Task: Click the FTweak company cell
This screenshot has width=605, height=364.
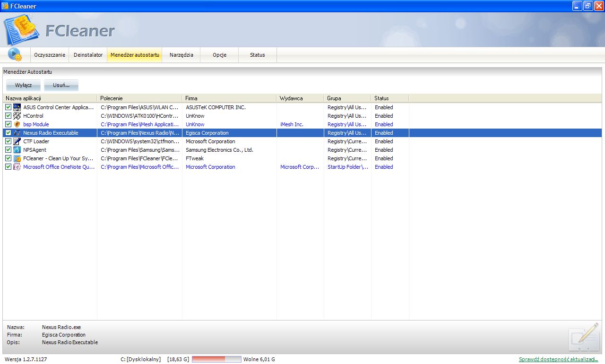Action: (x=195, y=158)
